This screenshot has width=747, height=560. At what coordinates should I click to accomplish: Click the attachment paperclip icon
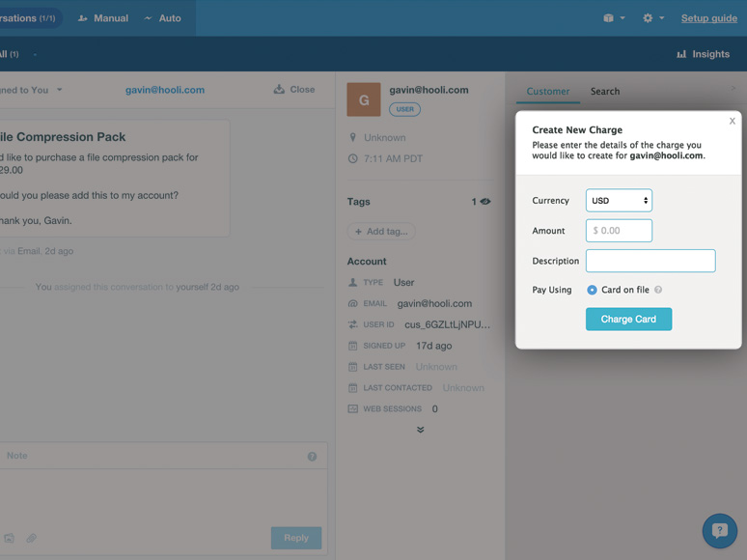[x=32, y=538]
